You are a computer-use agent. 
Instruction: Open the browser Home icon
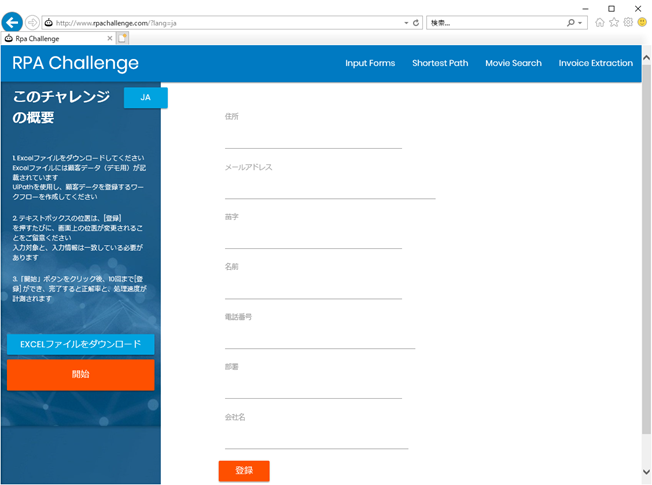click(x=600, y=22)
